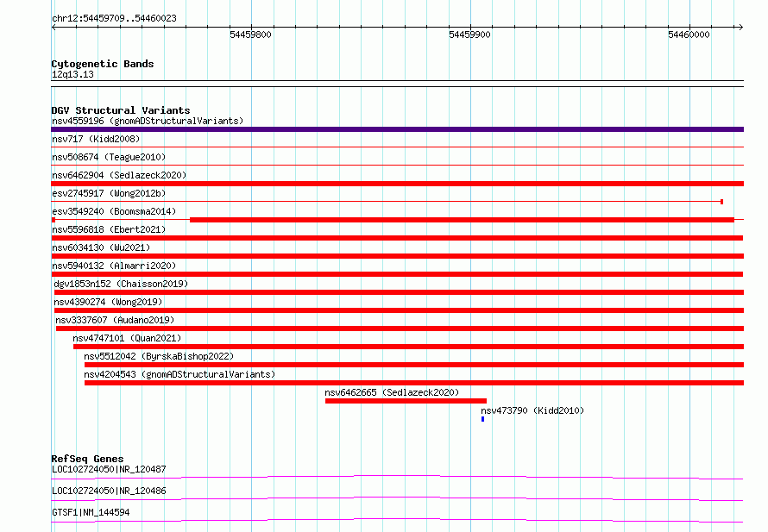
Task: Open variant nsv4390274 (Wong2019) label
Action: (x=108, y=302)
